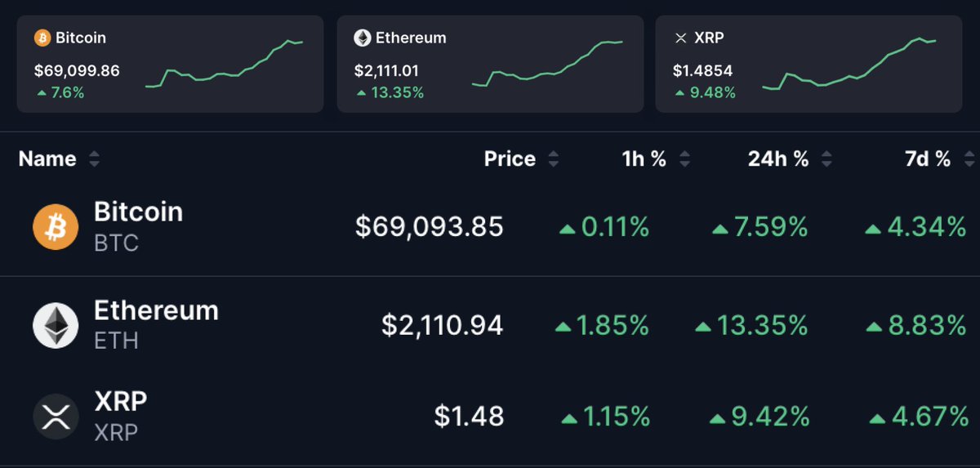
Task: Sort the table by the Price column arrows
Action: pos(554,159)
